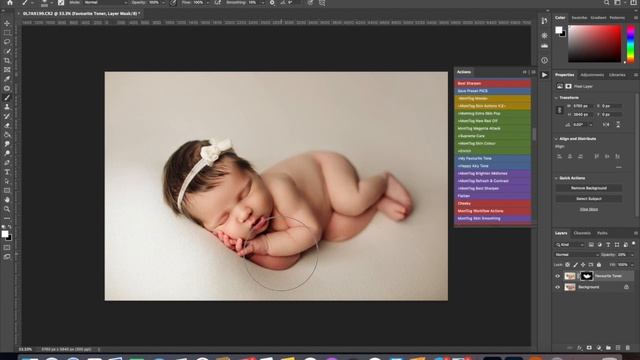Toggle lock image pixels brush icon
Image resolution: width=640 pixels, height=360 pixels.
pyautogui.click(x=576, y=265)
